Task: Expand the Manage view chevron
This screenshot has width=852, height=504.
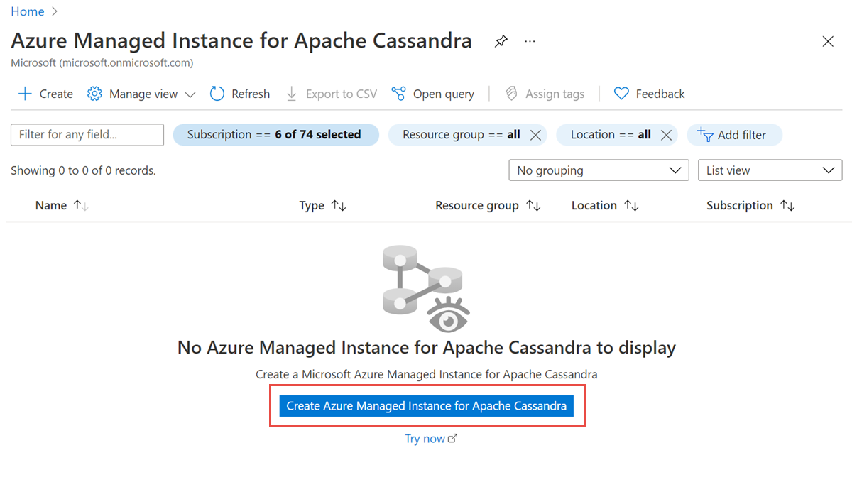Action: (190, 94)
